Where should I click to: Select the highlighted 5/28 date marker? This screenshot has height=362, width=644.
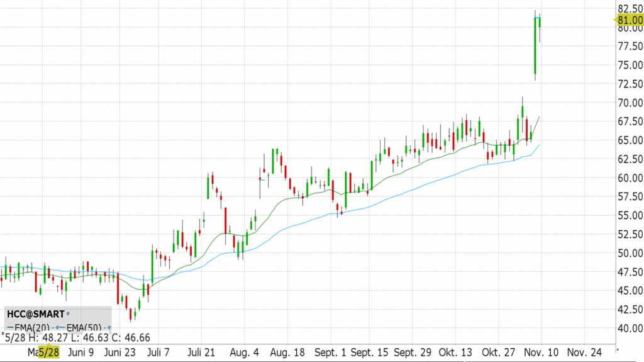[x=49, y=351]
